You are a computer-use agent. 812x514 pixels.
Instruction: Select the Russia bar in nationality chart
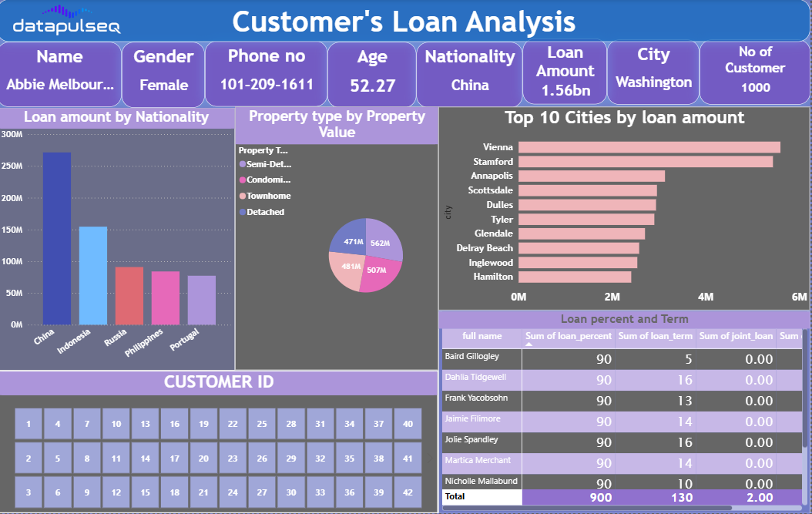[x=129, y=296]
